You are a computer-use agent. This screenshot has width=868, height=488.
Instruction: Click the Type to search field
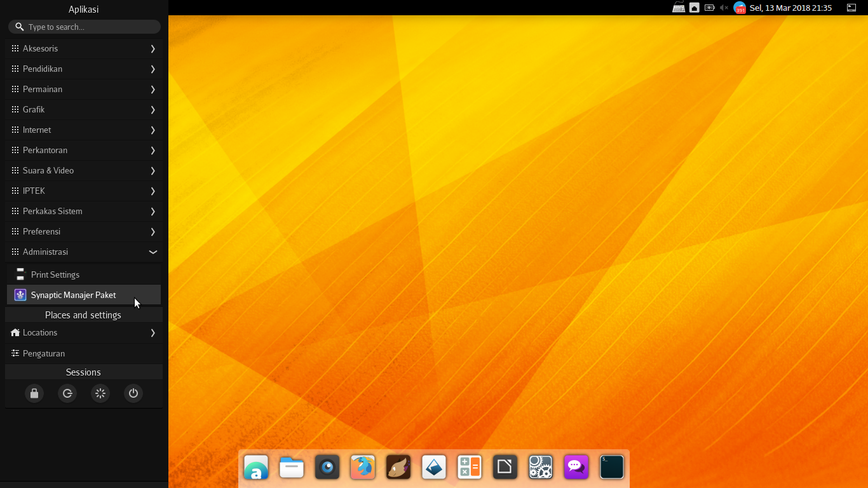point(89,27)
